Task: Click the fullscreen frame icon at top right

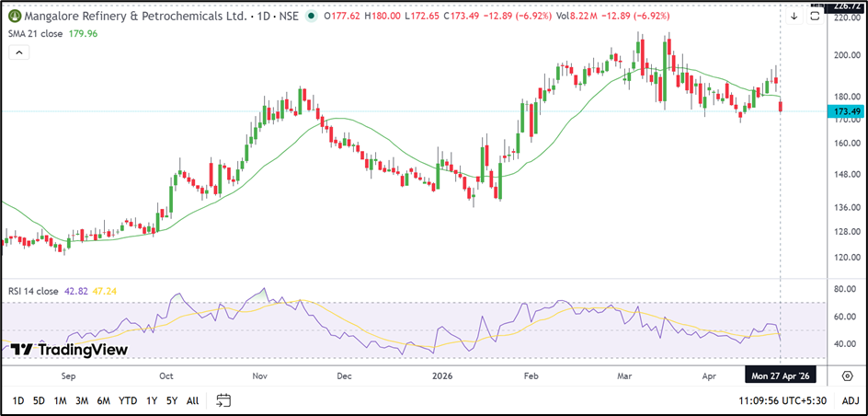Action: (x=815, y=16)
